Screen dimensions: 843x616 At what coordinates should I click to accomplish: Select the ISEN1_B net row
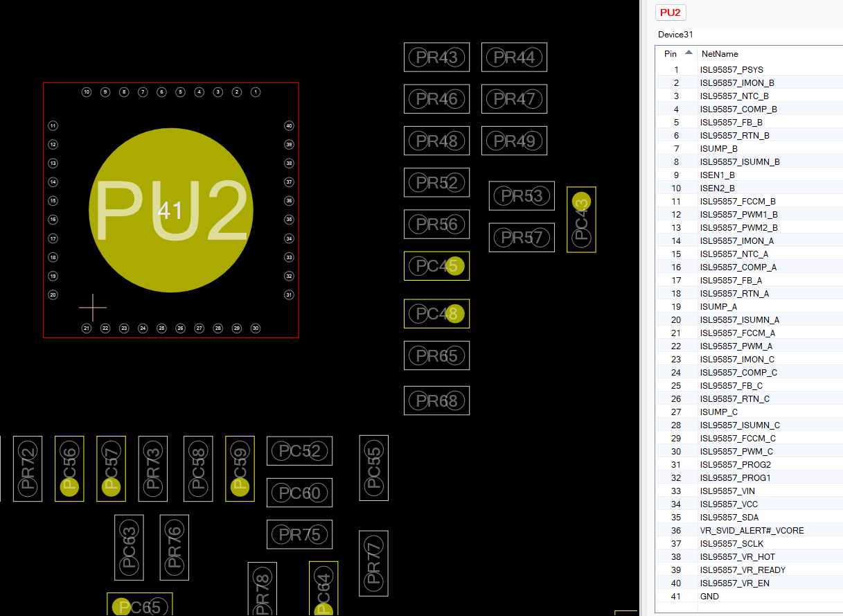click(x=749, y=175)
